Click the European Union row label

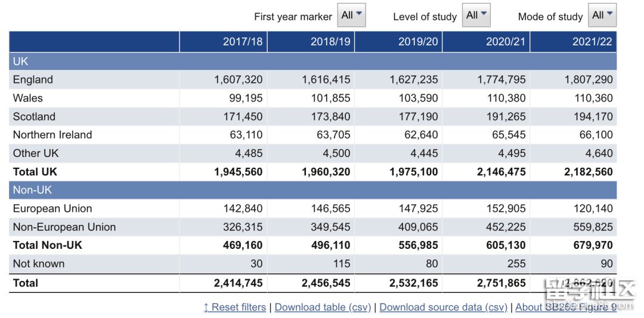point(52,209)
